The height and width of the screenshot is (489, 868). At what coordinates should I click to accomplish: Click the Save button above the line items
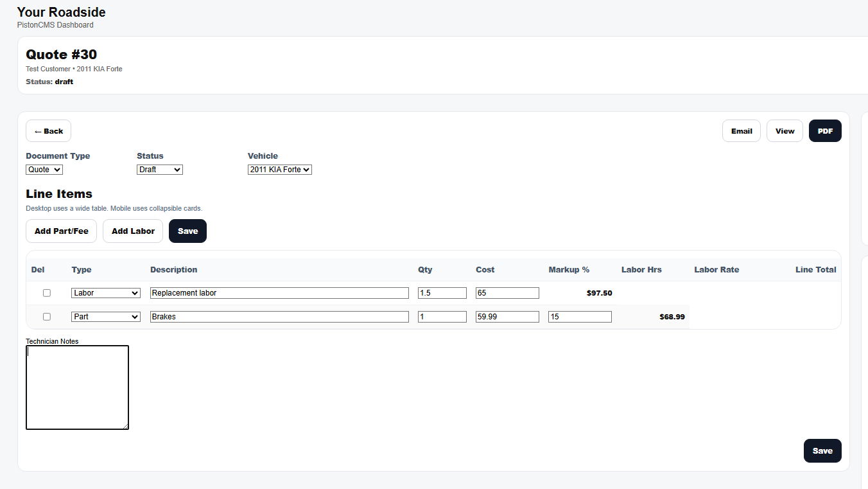click(x=187, y=231)
